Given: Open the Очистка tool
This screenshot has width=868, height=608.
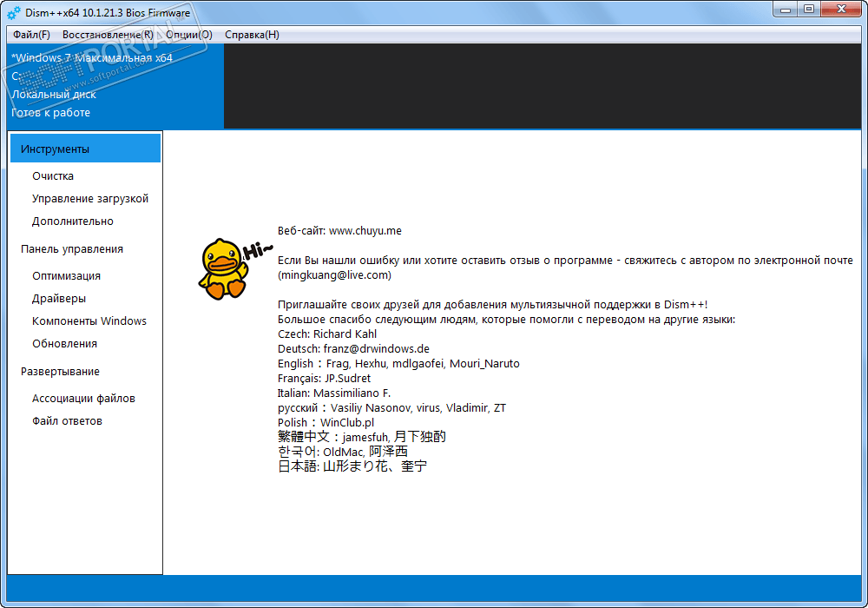Looking at the screenshot, I should point(53,176).
